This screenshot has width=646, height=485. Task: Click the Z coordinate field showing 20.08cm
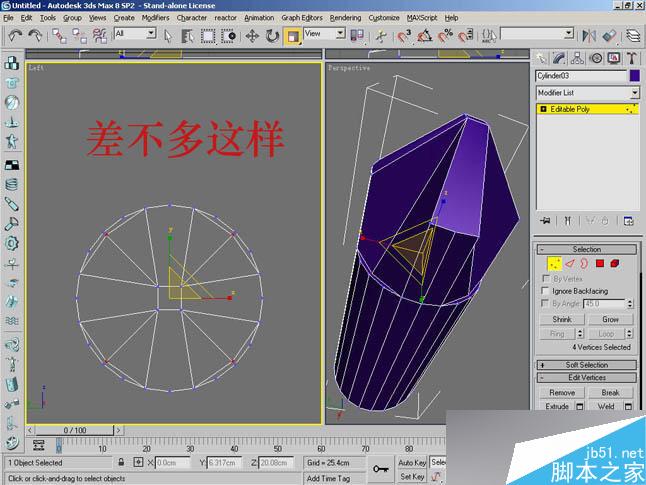[276, 463]
